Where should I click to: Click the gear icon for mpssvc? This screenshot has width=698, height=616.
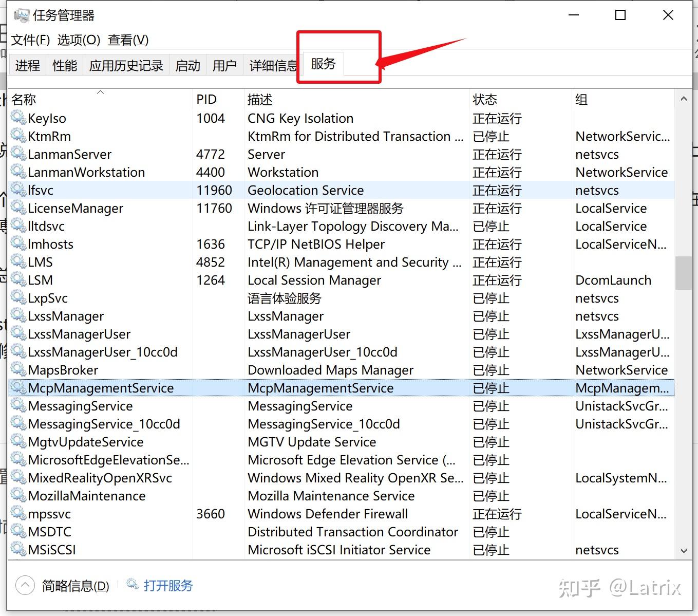coord(18,514)
